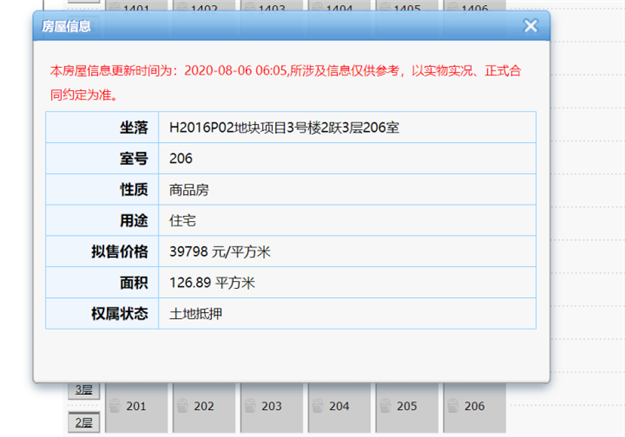This screenshot has width=625, height=437.
Task: Click the 室号 row label
Action: 134,159
